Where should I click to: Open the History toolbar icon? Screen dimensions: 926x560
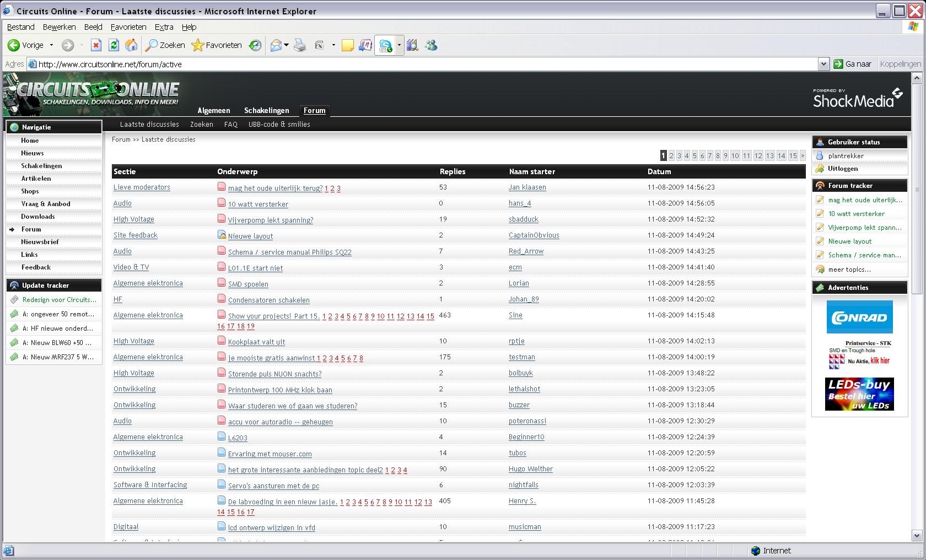click(255, 45)
